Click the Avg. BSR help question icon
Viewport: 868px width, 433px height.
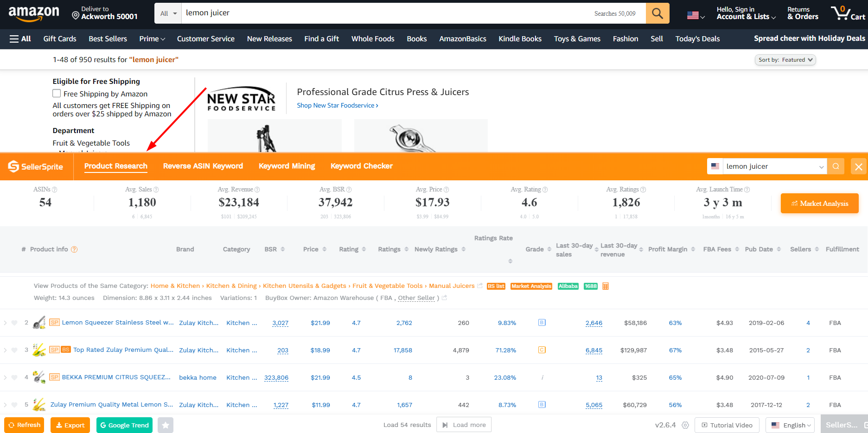click(x=349, y=190)
